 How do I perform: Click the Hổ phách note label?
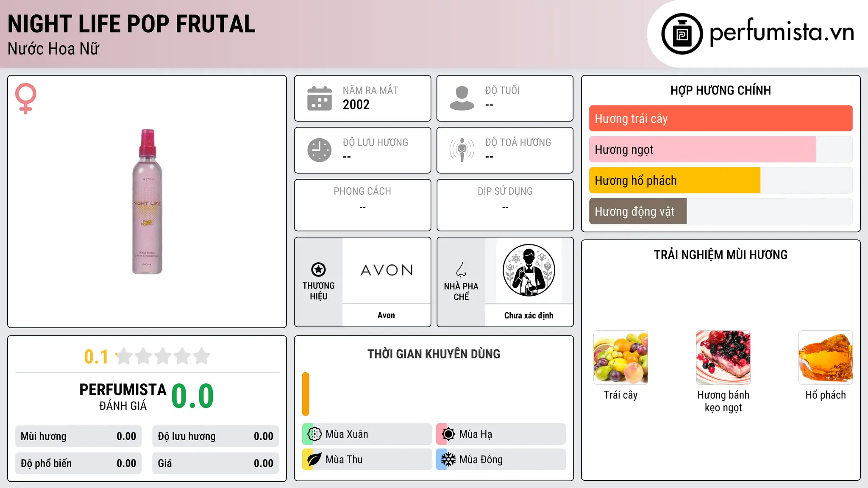tap(826, 395)
